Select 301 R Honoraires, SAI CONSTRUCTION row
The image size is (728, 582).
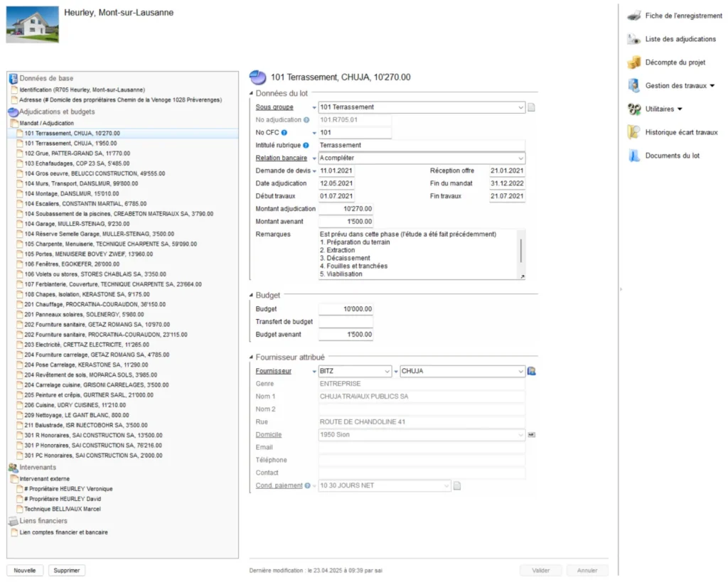[93, 436]
